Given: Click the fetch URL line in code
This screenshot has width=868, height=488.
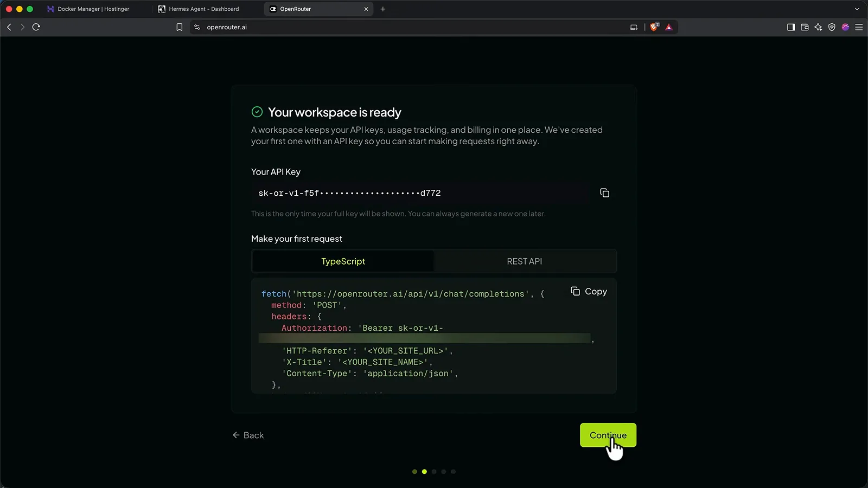Looking at the screenshot, I should pyautogui.click(x=403, y=294).
